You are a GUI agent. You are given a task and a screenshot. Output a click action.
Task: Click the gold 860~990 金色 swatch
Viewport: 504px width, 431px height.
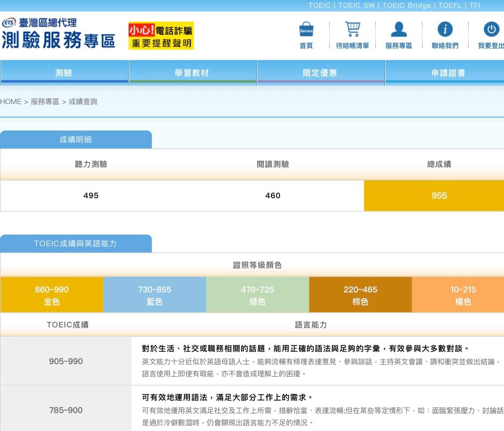pyautogui.click(x=52, y=295)
